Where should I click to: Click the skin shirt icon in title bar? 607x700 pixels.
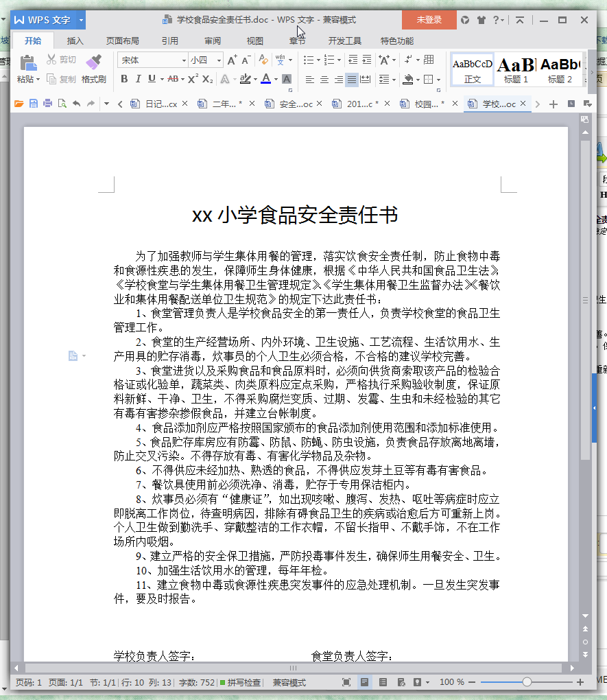pos(481,20)
